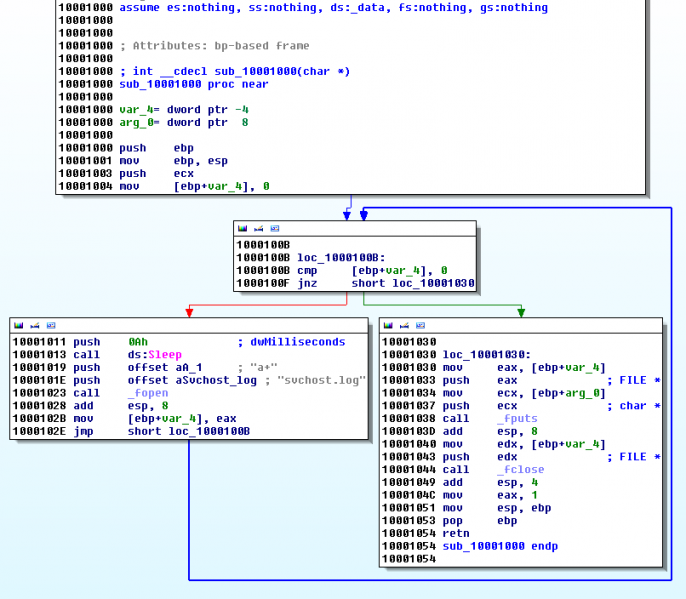
Task: Click the first title icon on the Sleep node
Action: [18, 325]
